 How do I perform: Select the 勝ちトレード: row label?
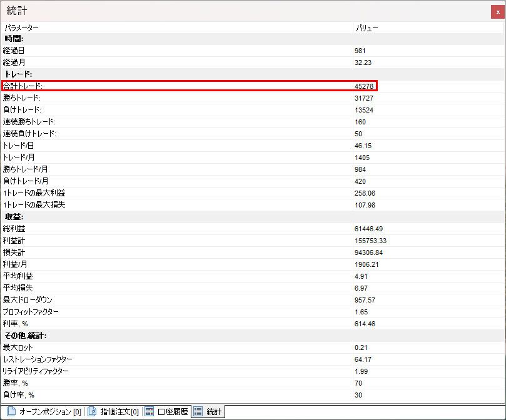tap(22, 98)
